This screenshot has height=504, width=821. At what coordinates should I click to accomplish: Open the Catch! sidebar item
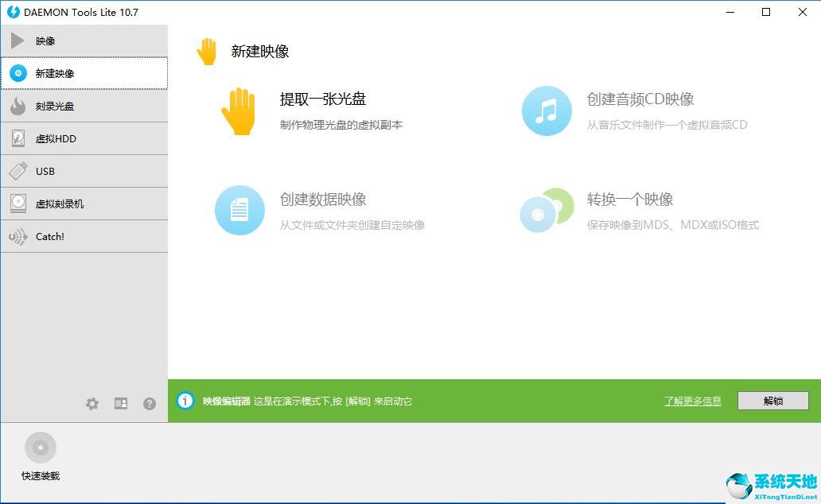84,237
